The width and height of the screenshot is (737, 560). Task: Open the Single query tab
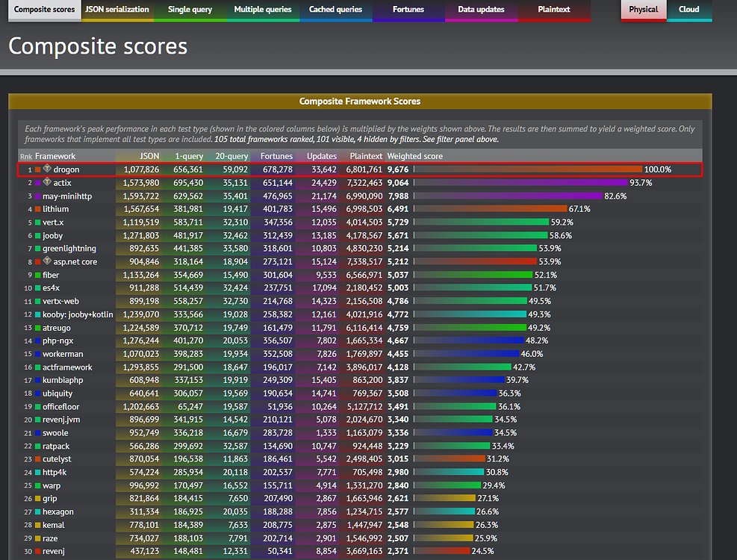[x=190, y=10]
